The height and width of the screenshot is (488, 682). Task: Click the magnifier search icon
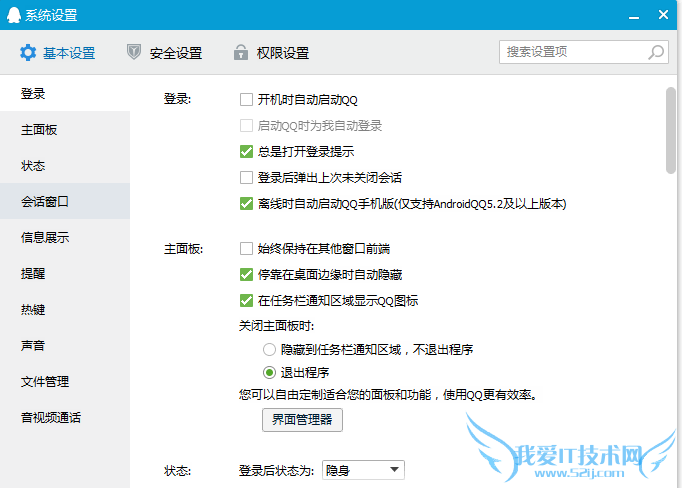[x=656, y=52]
